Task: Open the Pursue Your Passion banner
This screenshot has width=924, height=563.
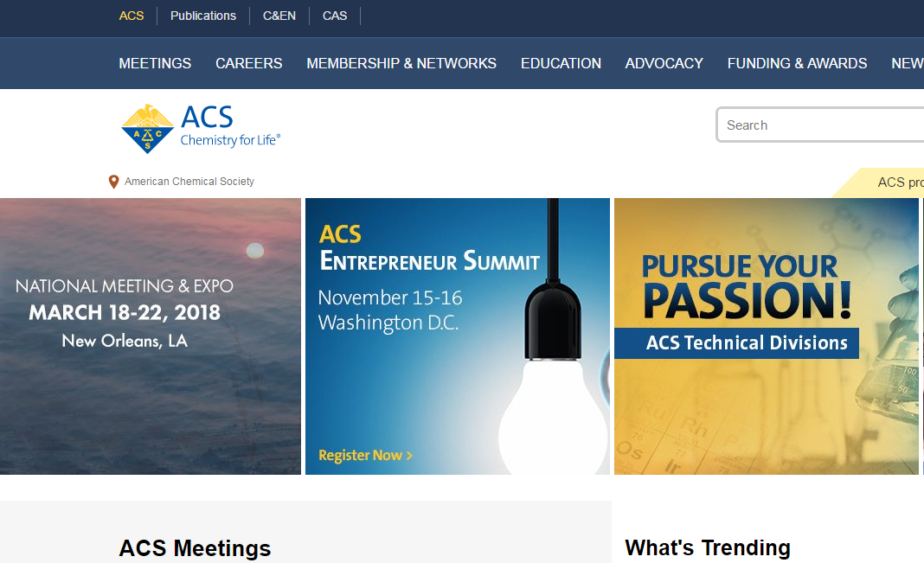Action: [766, 336]
